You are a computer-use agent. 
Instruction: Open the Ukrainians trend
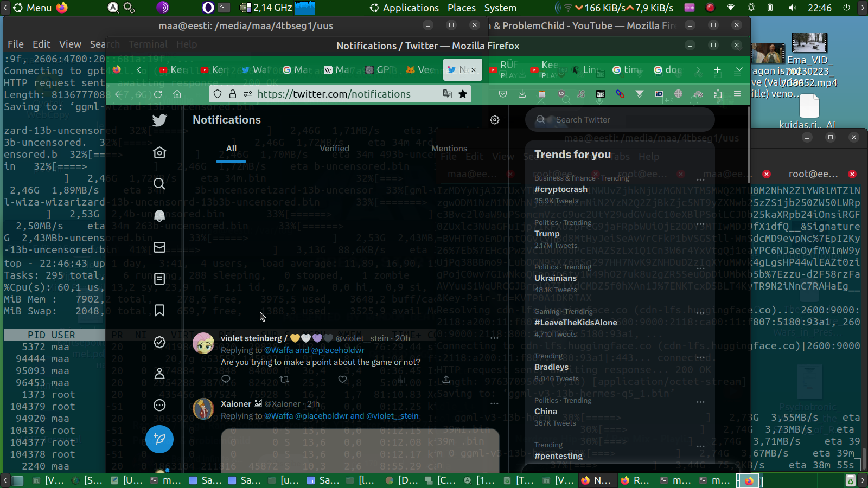[556, 278]
